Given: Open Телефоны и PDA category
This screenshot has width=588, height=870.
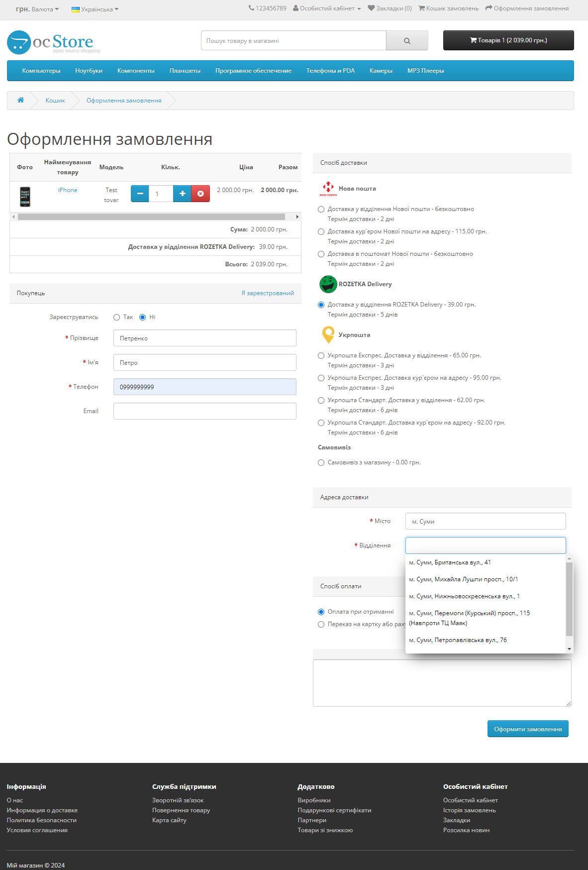Looking at the screenshot, I should tap(330, 71).
